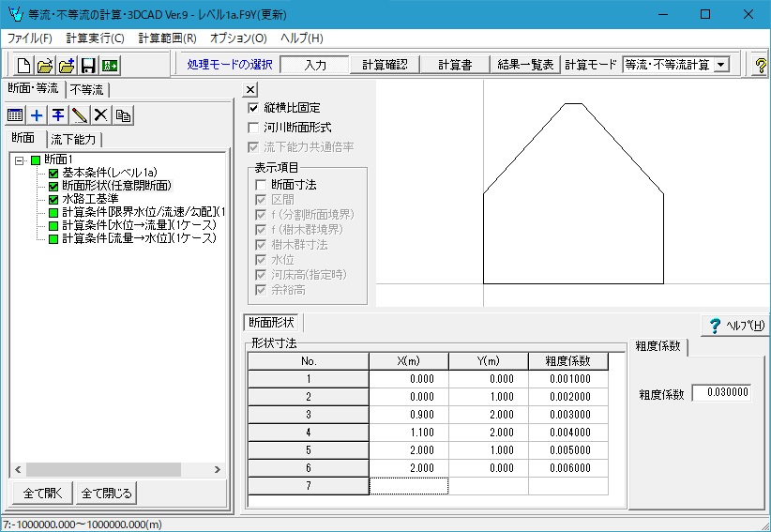Open the オプション(O) menu
The height and width of the screenshot is (532, 771).
pyautogui.click(x=238, y=38)
